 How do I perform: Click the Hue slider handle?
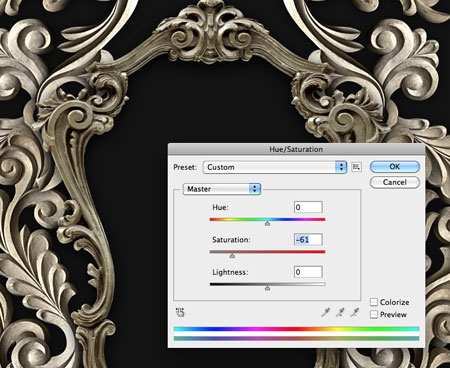point(267,224)
